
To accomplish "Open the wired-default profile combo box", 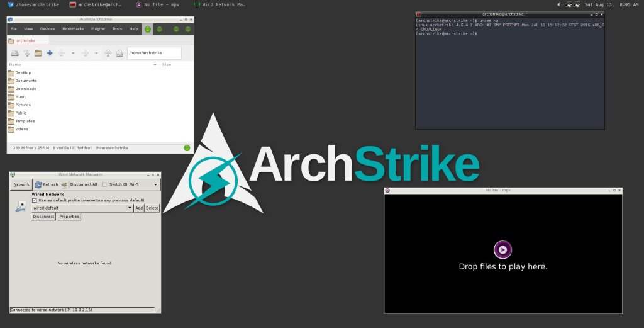I will point(82,208).
